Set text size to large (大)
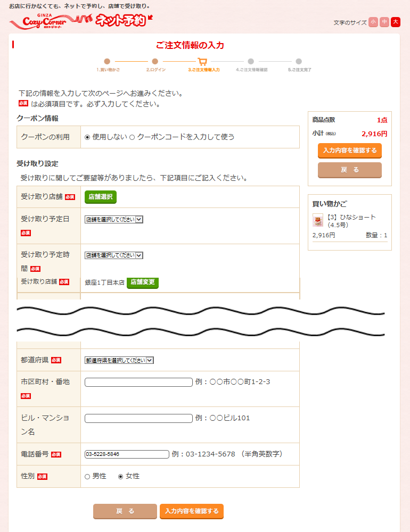Image resolution: width=410 pixels, height=532 pixels. [395, 22]
